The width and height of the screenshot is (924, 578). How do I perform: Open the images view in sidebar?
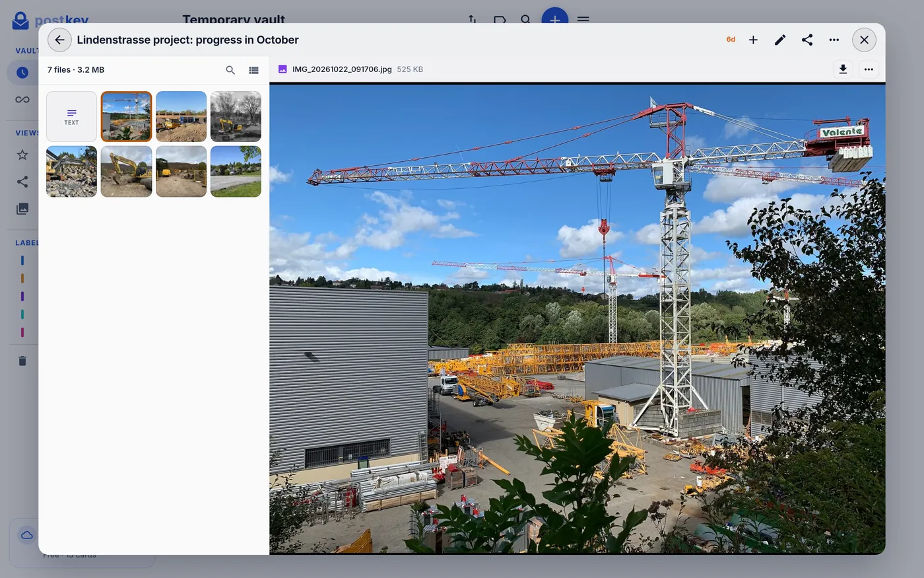click(x=22, y=209)
